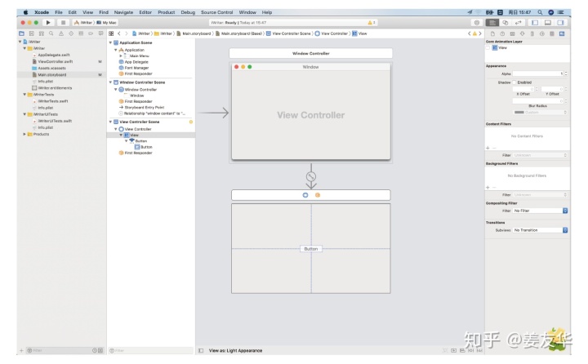Open the related items grid icon
This screenshot has height=364, width=588.
click(111, 33)
